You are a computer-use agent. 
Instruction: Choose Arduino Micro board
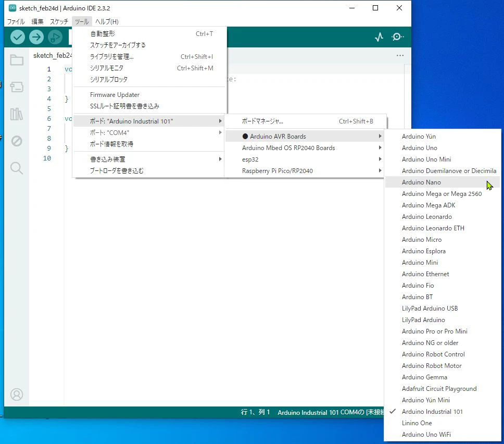tap(443, 240)
